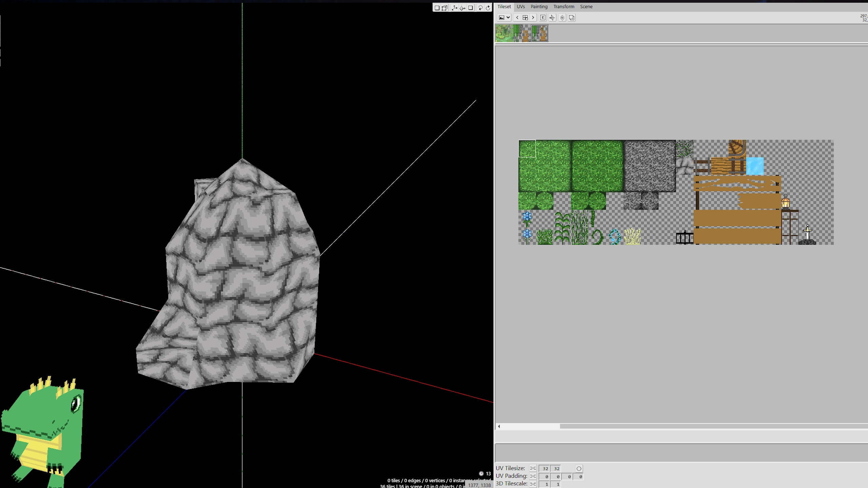
Task: Select the first tileset thumbnail
Action: (x=504, y=33)
